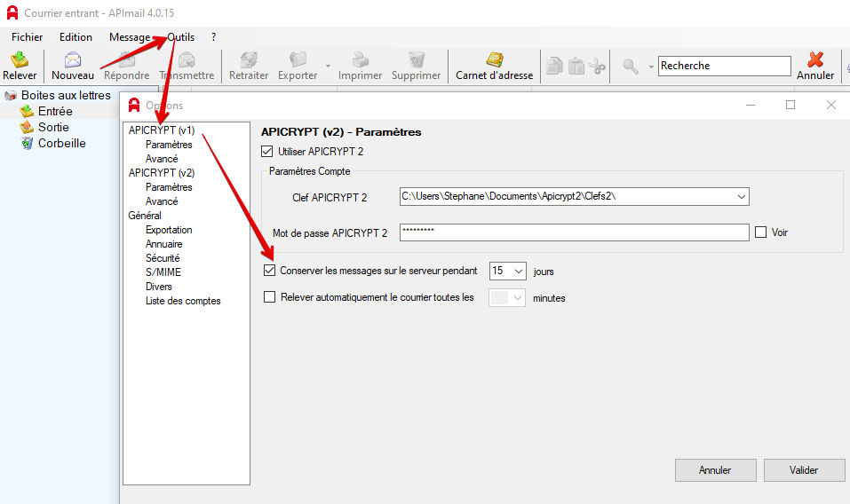Click the Valider button
This screenshot has height=504, width=850.
pyautogui.click(x=803, y=470)
